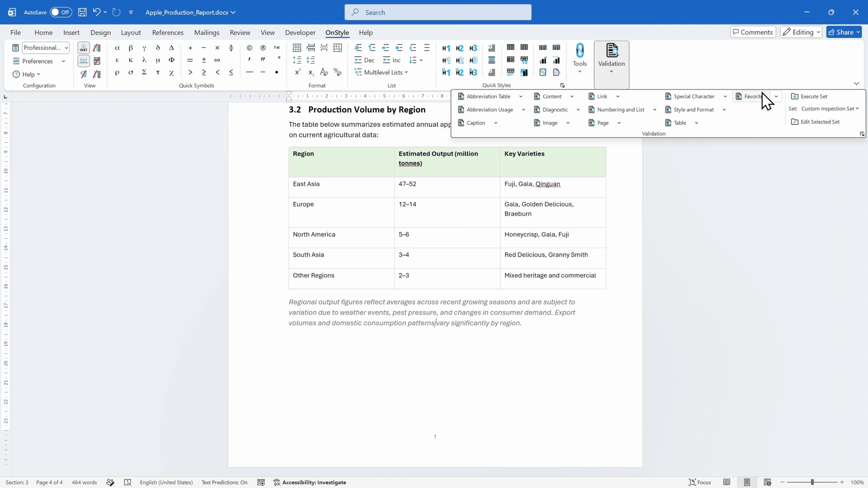Screen dimensions: 868x488
Task: Toggle the AutoSave switch
Action: point(61,12)
